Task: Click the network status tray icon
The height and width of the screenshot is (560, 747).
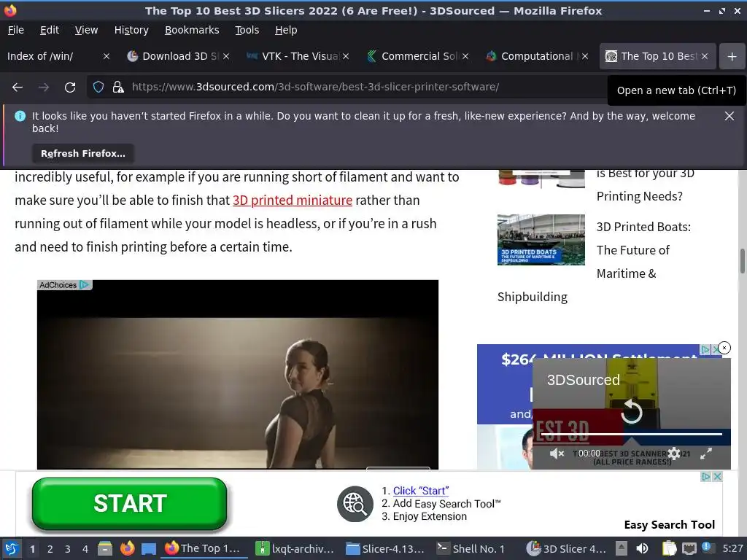Action: [x=689, y=549]
